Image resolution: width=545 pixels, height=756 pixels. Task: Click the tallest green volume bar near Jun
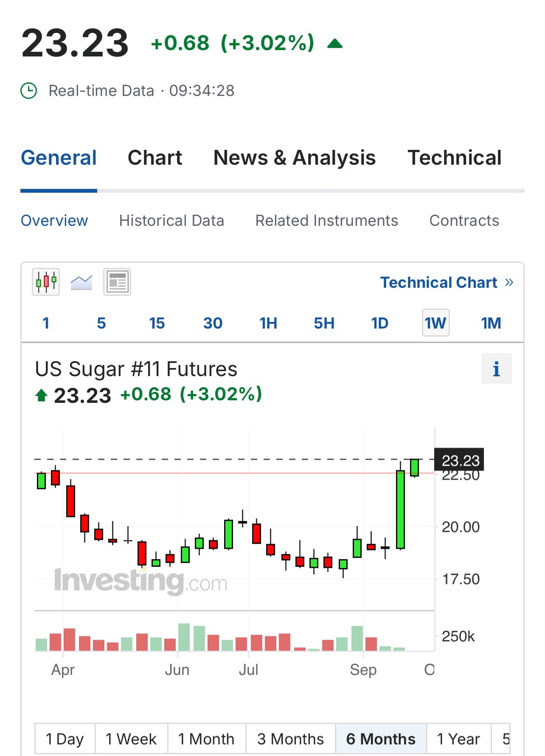click(184, 637)
